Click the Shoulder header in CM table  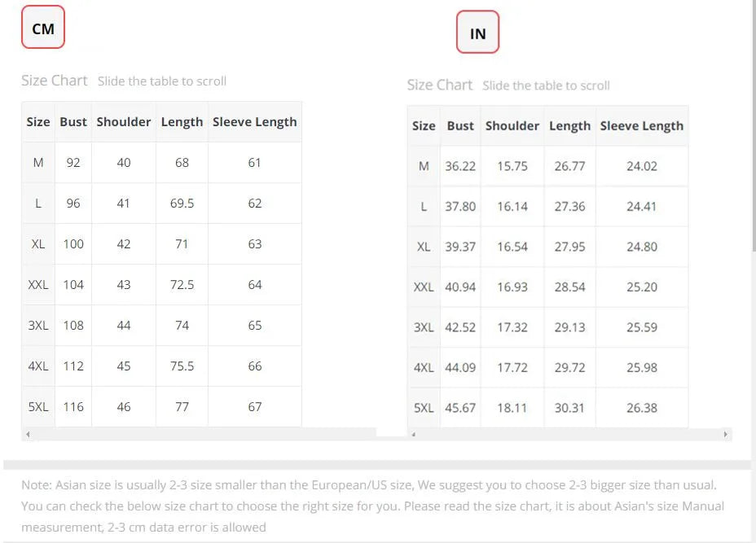124,122
